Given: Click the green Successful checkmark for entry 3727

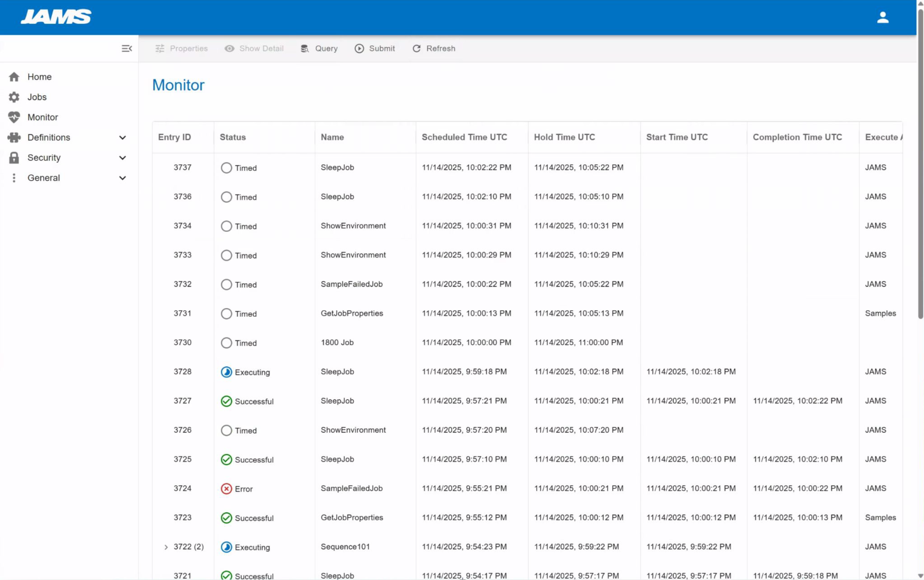Looking at the screenshot, I should coord(226,401).
